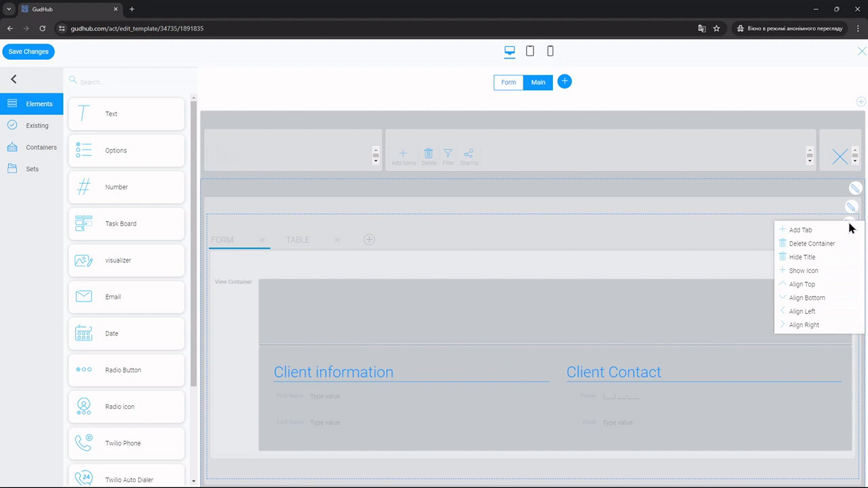Screen dimensions: 868x488
Task: Click the Save Changes button
Action: point(28,52)
